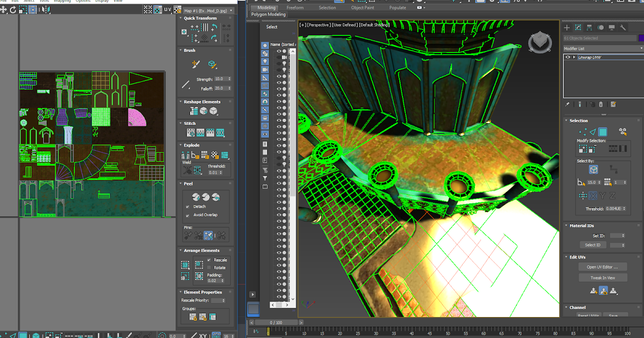Select the polygon sub-object icon under Selection
Screen dimensions: 644x338
click(603, 132)
